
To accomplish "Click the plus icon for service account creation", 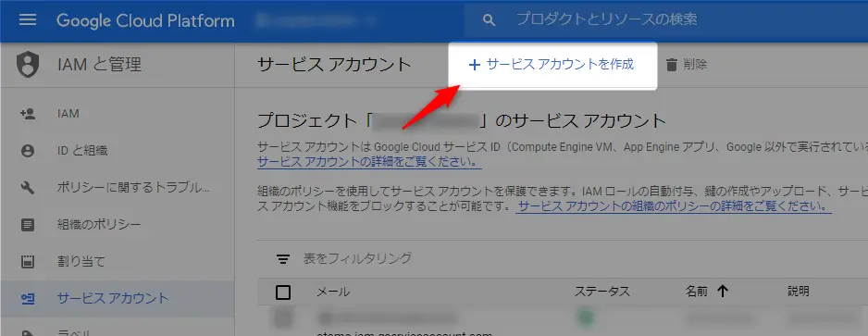I will coord(474,65).
